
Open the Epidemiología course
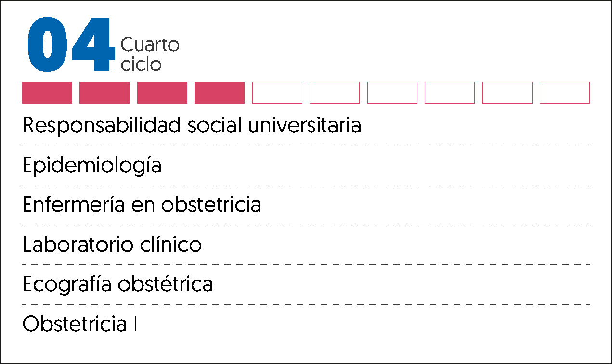tap(92, 166)
